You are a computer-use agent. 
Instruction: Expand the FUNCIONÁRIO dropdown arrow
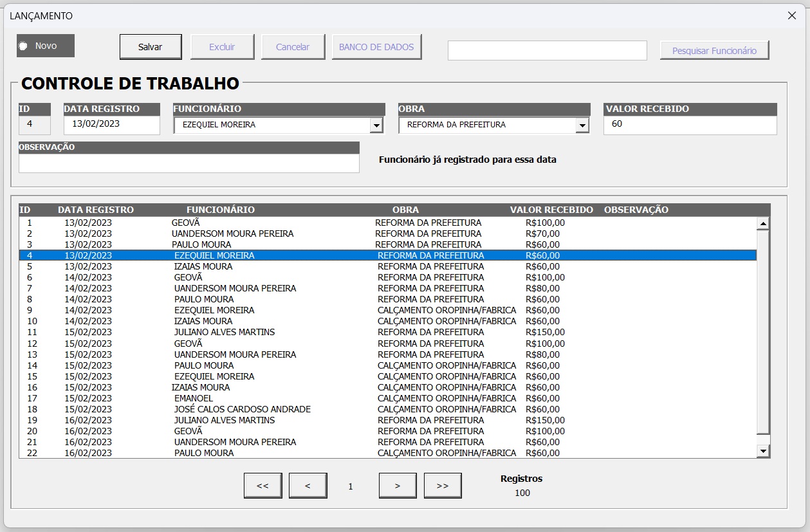[x=376, y=126]
